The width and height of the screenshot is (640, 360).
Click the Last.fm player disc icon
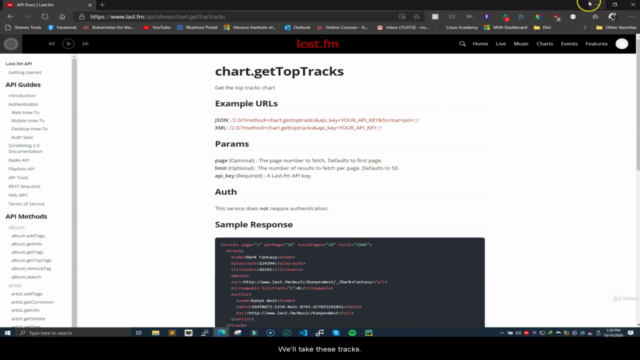(11, 44)
